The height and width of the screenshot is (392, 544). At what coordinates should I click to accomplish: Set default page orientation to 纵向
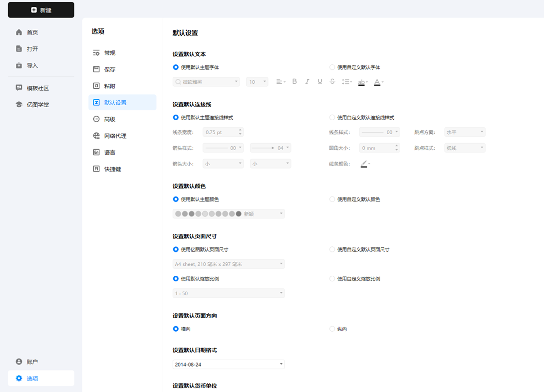[332, 329]
